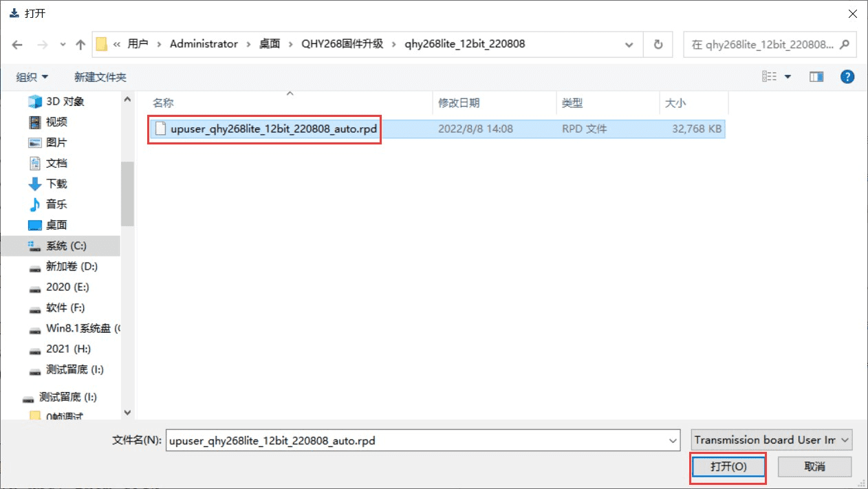The height and width of the screenshot is (489, 868).
Task: Click QHY268固件升级 in the address breadcrumb
Action: click(x=343, y=44)
